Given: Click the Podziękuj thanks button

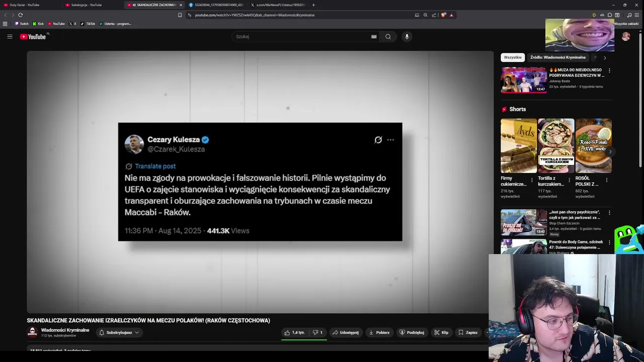Looking at the screenshot, I should (x=412, y=332).
